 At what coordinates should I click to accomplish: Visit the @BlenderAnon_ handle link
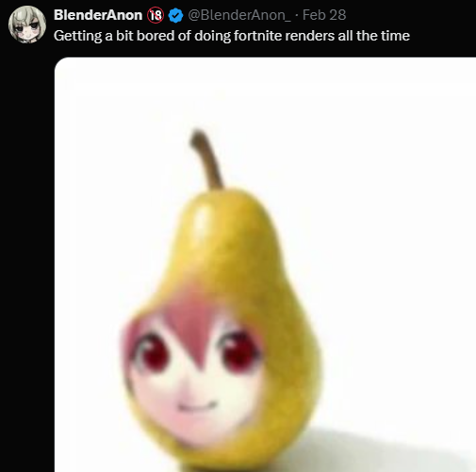coord(239,15)
